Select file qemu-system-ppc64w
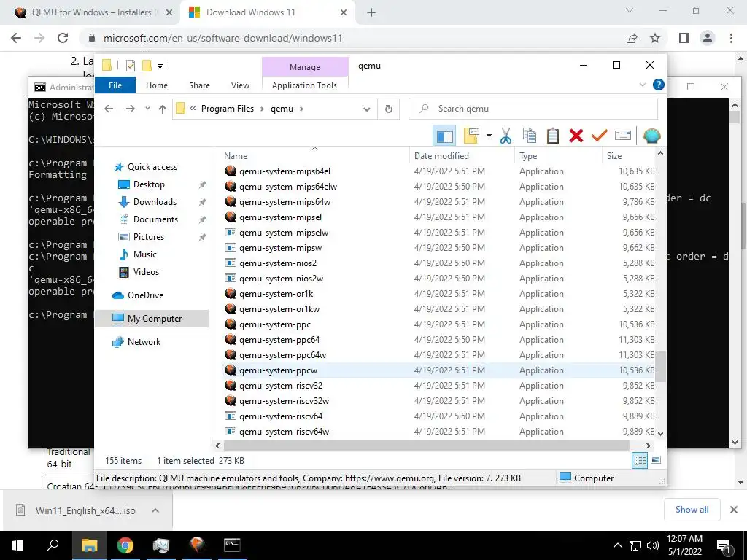Viewport: 747px width, 560px height. tap(282, 355)
